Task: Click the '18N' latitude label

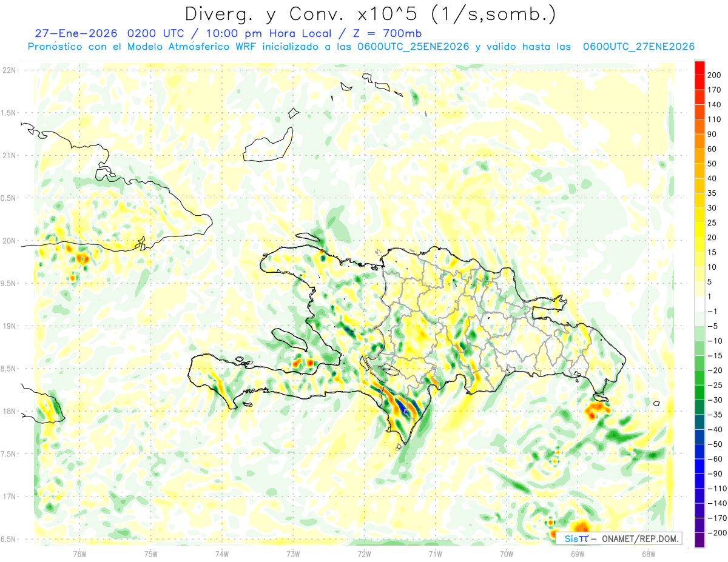Action: (x=9, y=412)
